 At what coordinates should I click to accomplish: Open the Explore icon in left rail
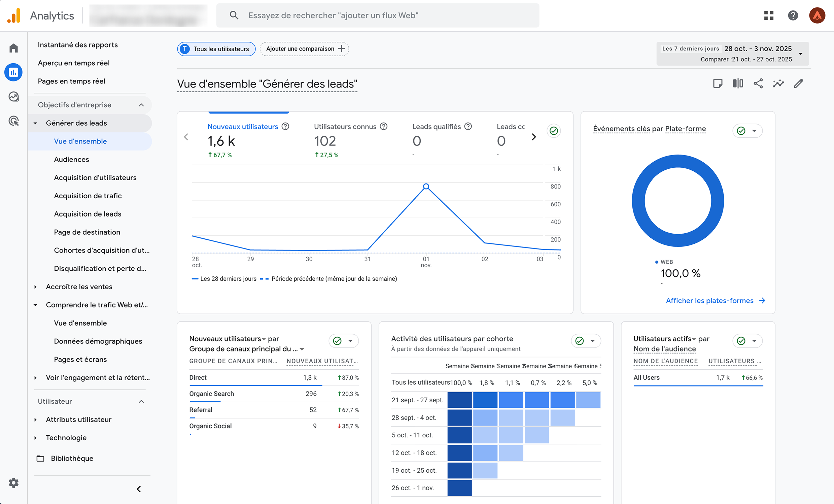[x=13, y=97]
